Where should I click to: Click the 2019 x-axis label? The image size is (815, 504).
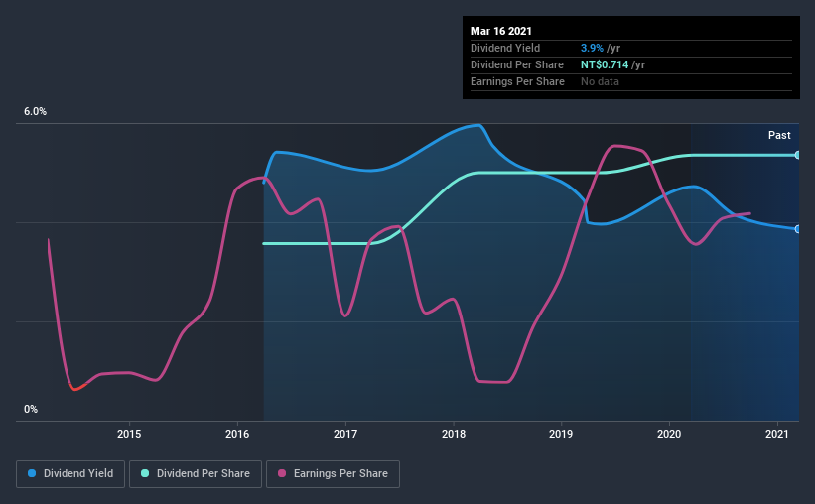click(x=561, y=434)
